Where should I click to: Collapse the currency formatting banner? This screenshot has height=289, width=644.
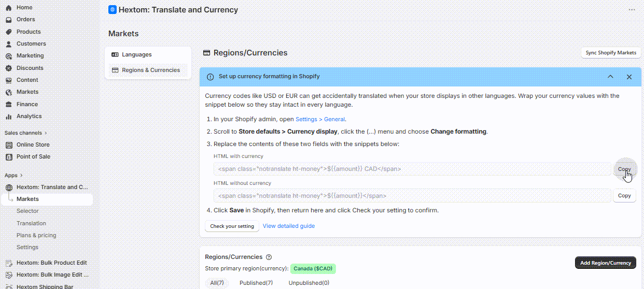click(x=610, y=77)
